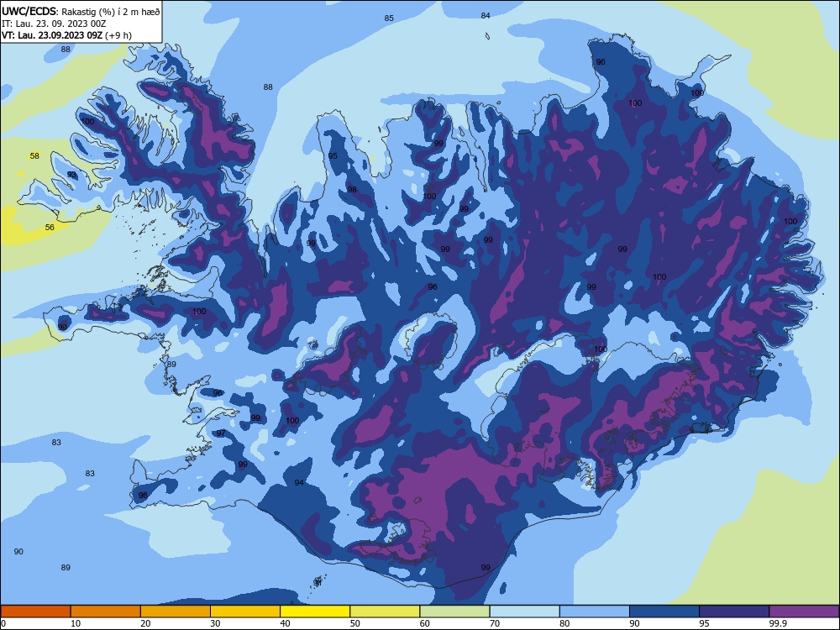Click the indigo 95–99.9 legend swatch
The height and width of the screenshot is (630, 840).
click(x=734, y=612)
